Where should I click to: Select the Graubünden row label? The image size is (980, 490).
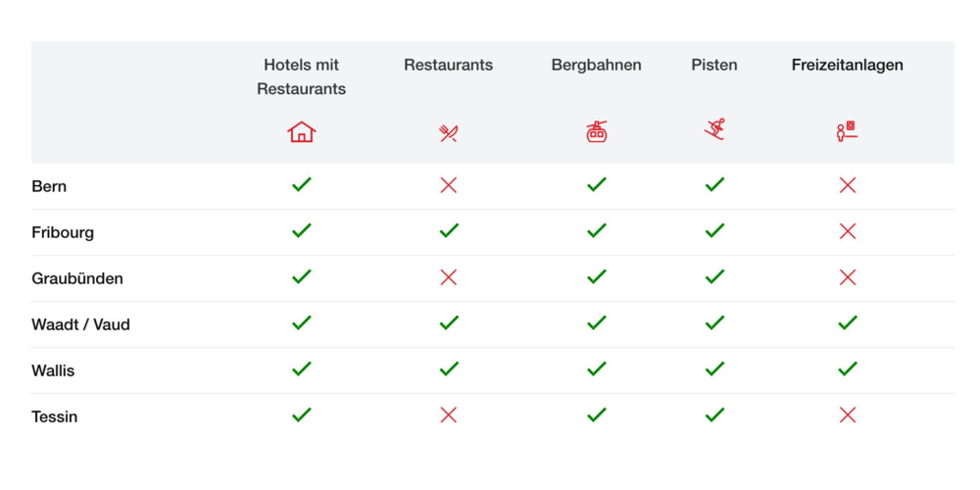pos(77,278)
